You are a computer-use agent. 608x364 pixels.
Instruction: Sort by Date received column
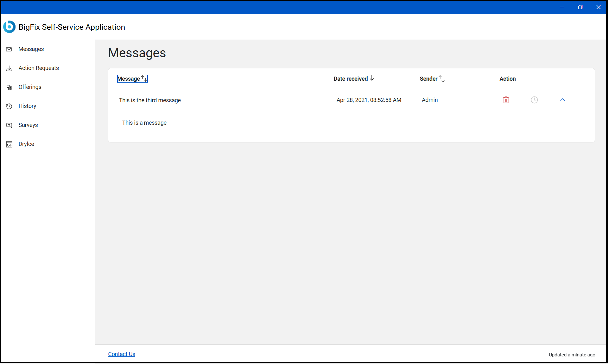(353, 79)
